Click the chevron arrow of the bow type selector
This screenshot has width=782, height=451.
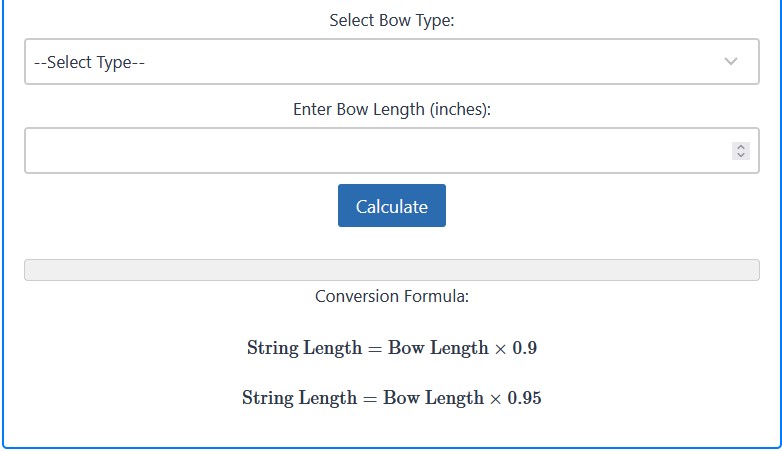pos(731,62)
